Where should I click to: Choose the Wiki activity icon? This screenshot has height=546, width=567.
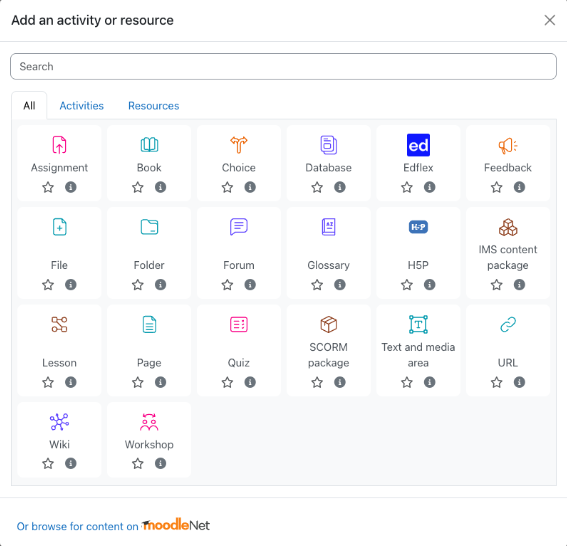(59, 422)
